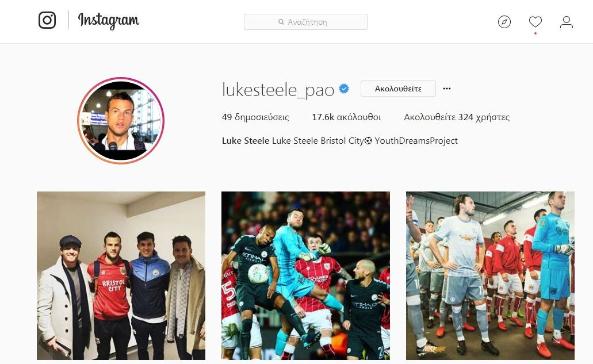Click the magnifier icon in the search box

[281, 22]
